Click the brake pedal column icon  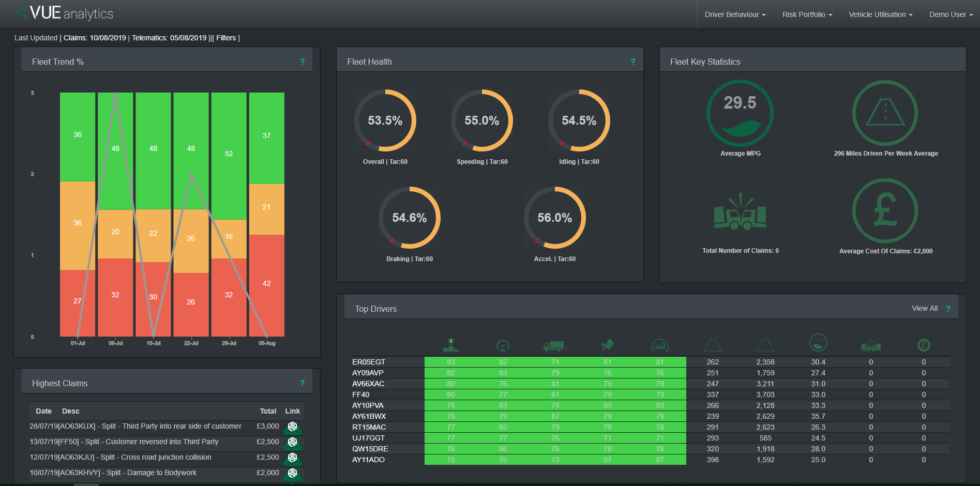(x=607, y=345)
